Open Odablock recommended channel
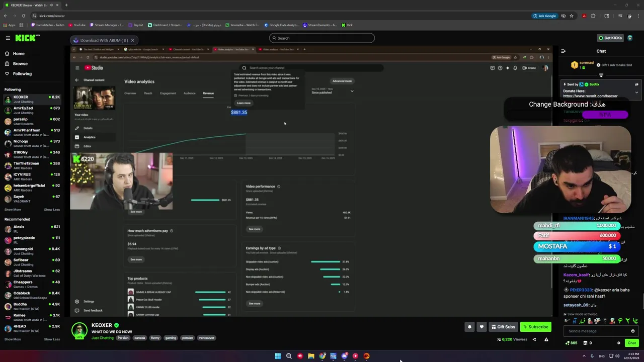This screenshot has width=644, height=362. tap(31, 295)
